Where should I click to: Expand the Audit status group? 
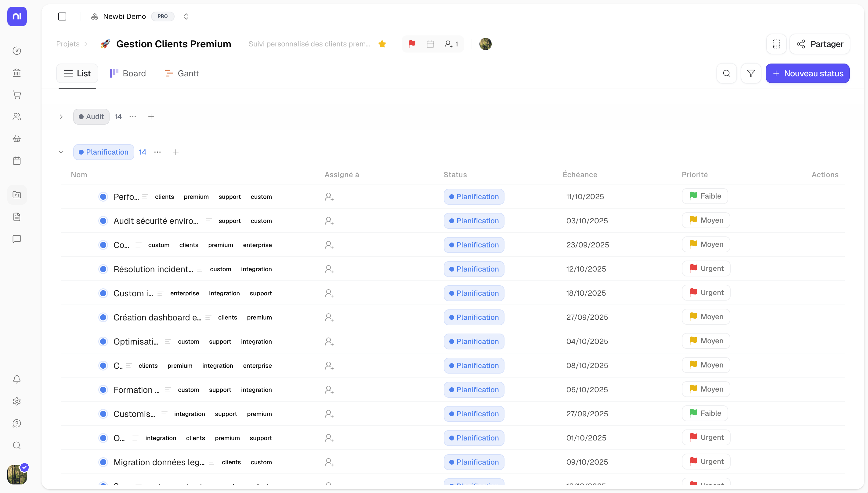click(x=61, y=117)
